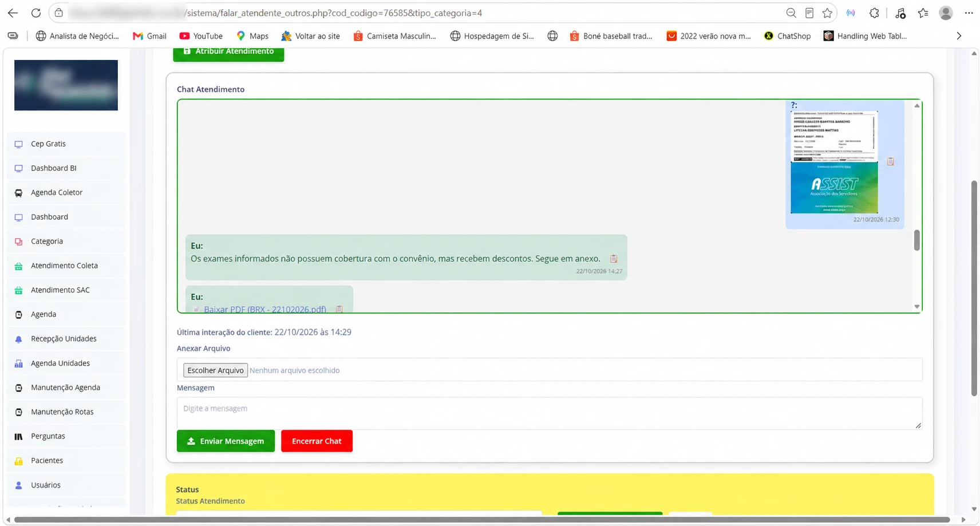Viewport: 980px width, 526px height.
Task: Send with Enviar Mensagem button
Action: click(226, 441)
